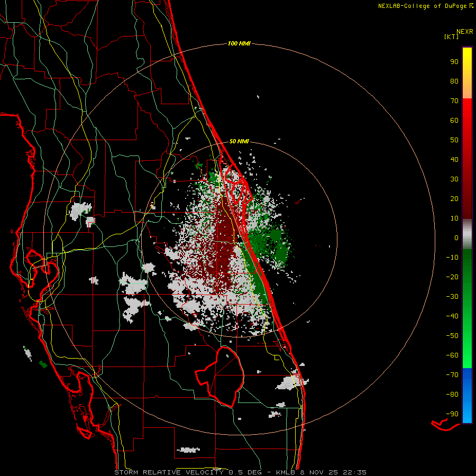Click the "-90" value on the velocity scale
Screen dimensions: 476x476
pyautogui.click(x=452, y=414)
